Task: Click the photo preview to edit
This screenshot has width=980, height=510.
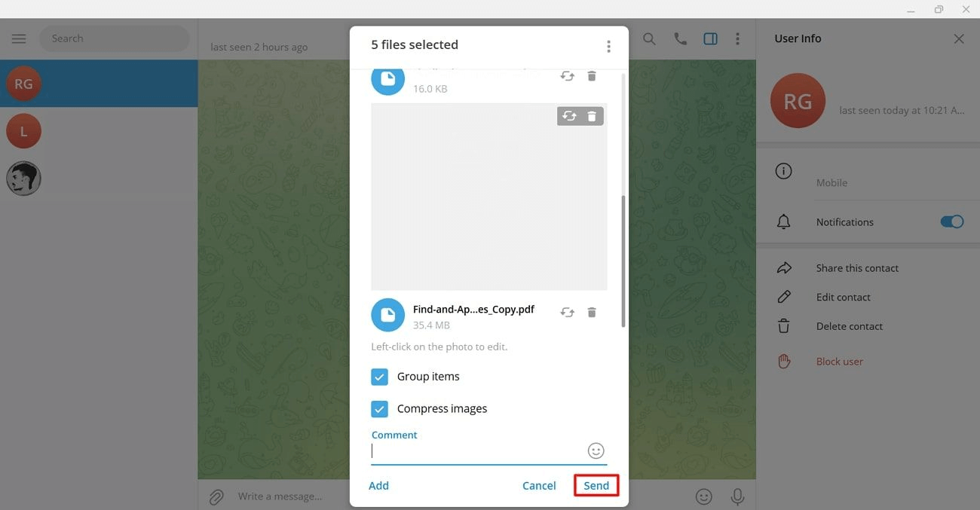Action: [488, 197]
